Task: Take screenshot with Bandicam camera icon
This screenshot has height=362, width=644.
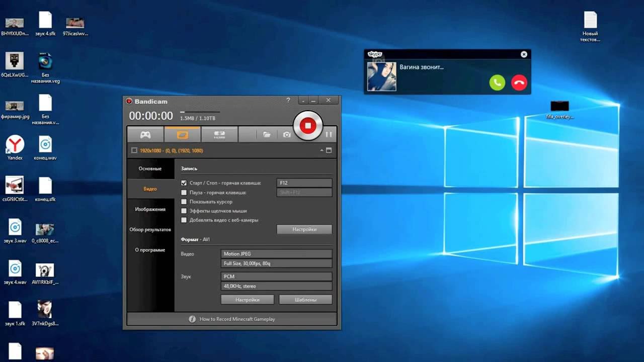Action: tap(287, 135)
